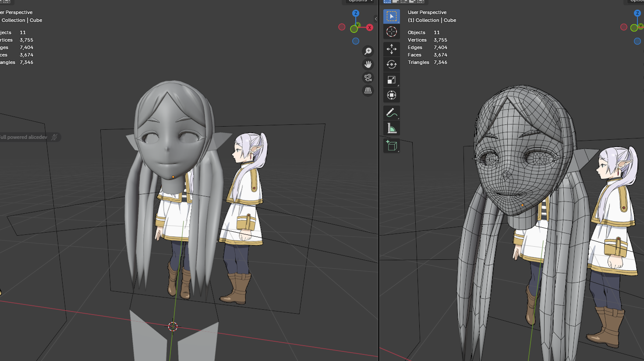Click the green-ringed circle in left viewport gizmo
644x361 pixels.
tap(354, 29)
